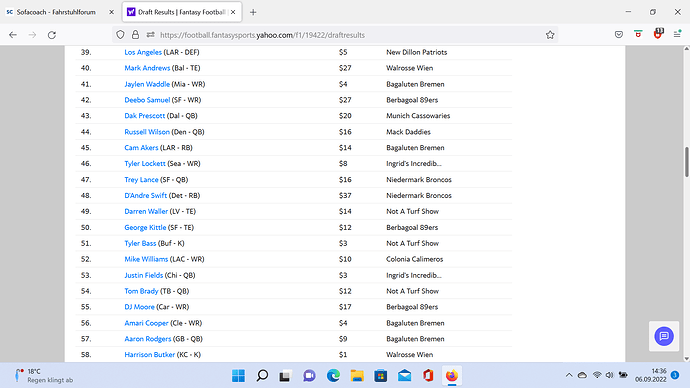Click the tracking protection shield icon
Viewport: 690px width, 388px height.
point(121,35)
